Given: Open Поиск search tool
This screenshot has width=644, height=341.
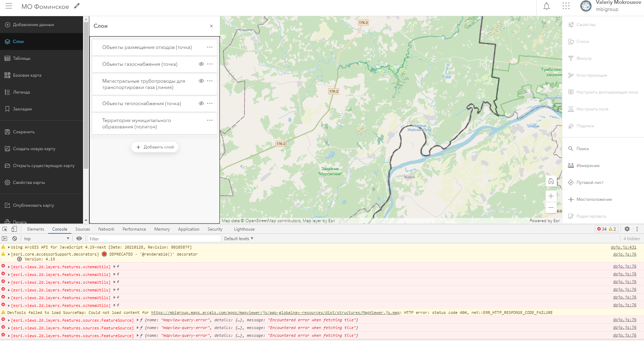Looking at the screenshot, I should tap(603, 149).
